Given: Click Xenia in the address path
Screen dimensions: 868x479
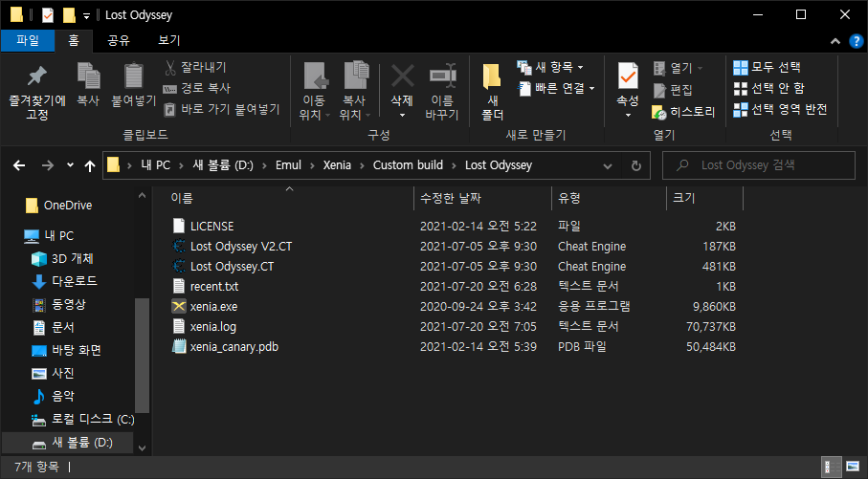Looking at the screenshot, I should pyautogui.click(x=337, y=165).
